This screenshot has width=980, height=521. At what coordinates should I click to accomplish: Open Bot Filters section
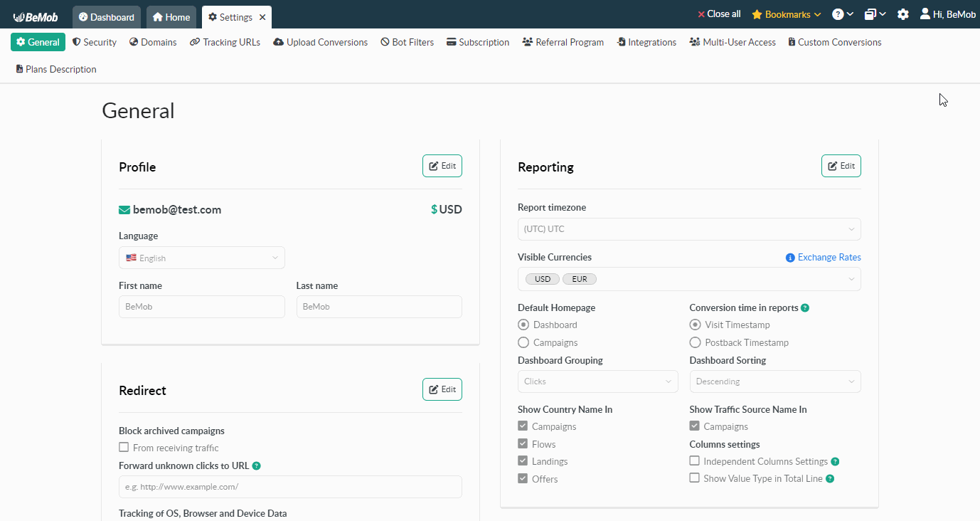tap(407, 42)
